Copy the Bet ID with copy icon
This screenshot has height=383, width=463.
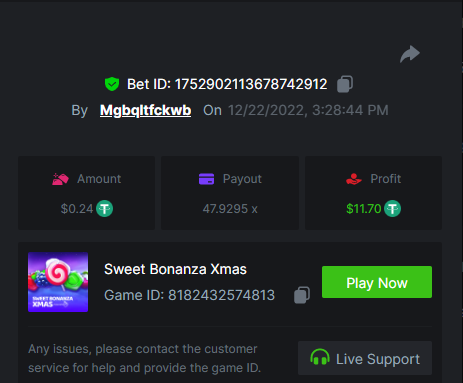tap(345, 84)
